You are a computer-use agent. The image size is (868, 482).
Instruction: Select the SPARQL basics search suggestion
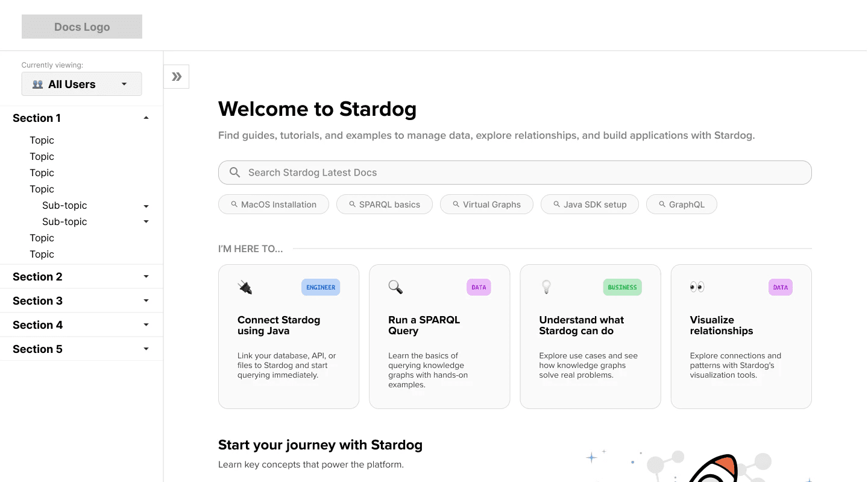tap(385, 205)
